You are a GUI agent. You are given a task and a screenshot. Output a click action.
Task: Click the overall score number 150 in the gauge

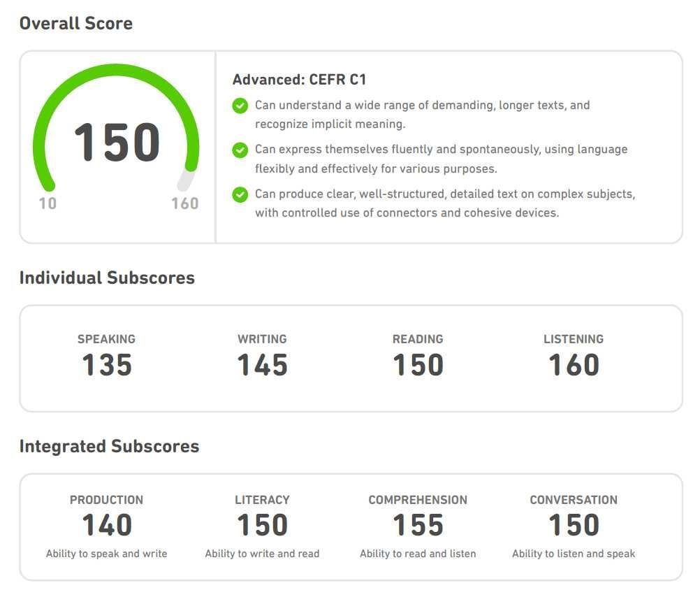(117, 142)
